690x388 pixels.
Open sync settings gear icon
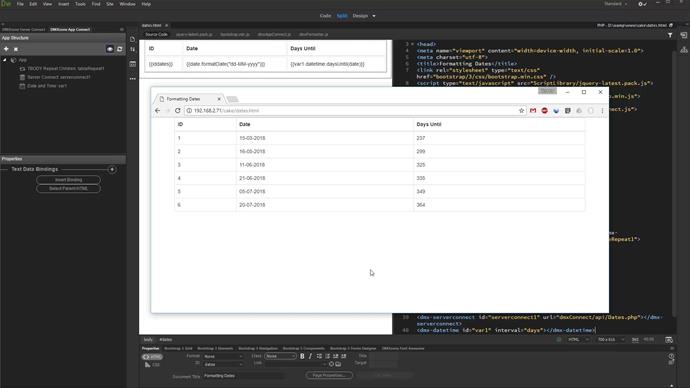pyautogui.click(x=642, y=4)
